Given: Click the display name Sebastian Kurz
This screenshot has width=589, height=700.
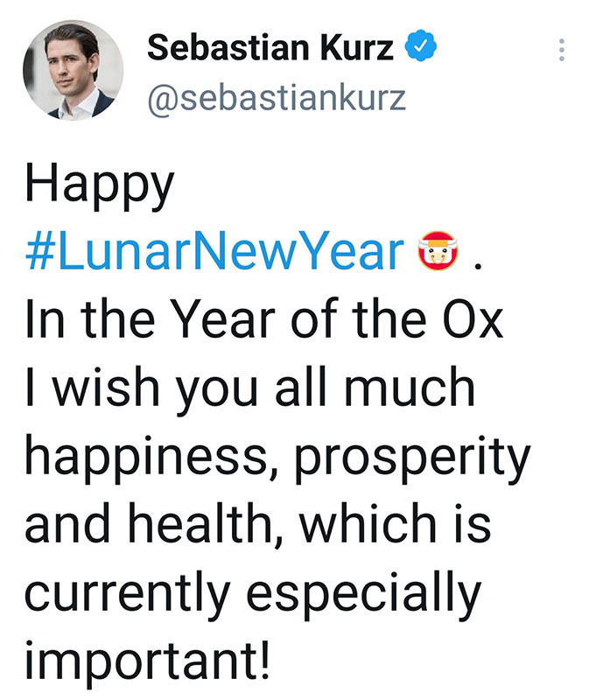Looking at the screenshot, I should pyautogui.click(x=270, y=48).
